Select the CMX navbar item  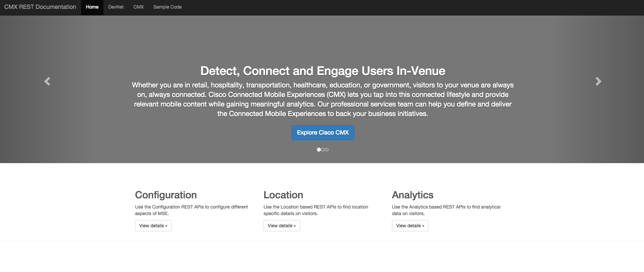[138, 7]
